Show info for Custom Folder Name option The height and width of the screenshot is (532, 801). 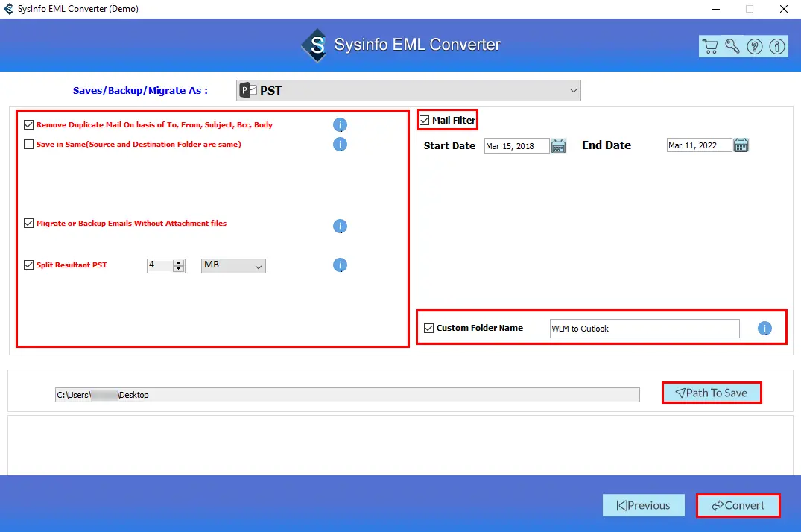tap(764, 328)
